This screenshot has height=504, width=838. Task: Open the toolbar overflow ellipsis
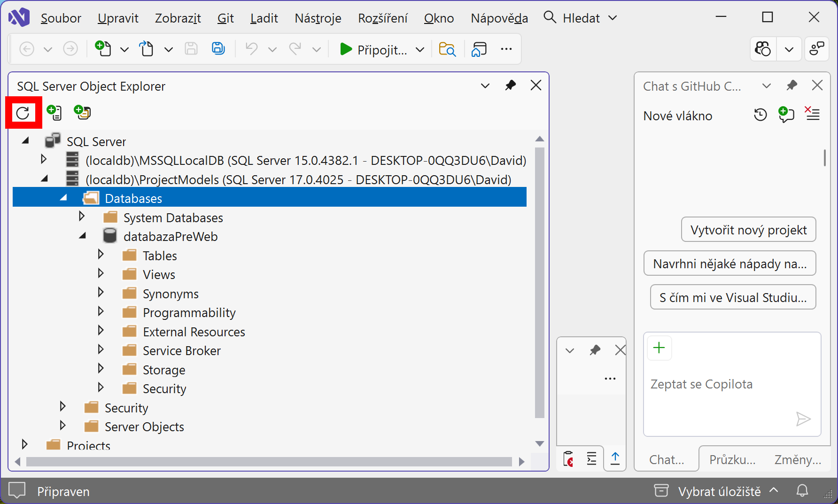[506, 49]
